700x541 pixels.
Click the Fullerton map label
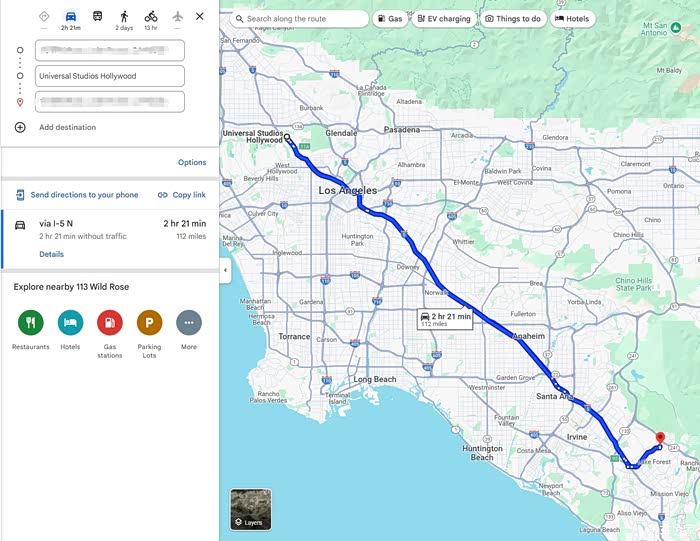click(523, 314)
